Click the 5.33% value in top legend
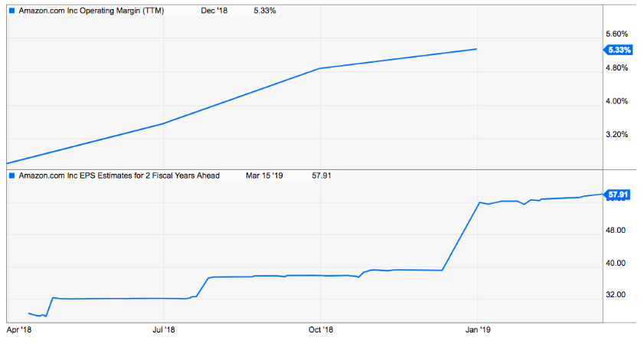The height and width of the screenshot is (344, 644). click(x=264, y=11)
